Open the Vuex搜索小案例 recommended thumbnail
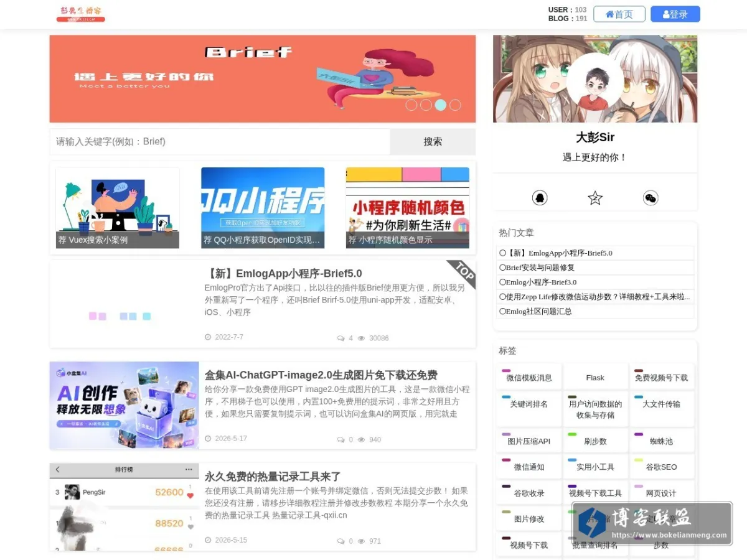 point(118,208)
